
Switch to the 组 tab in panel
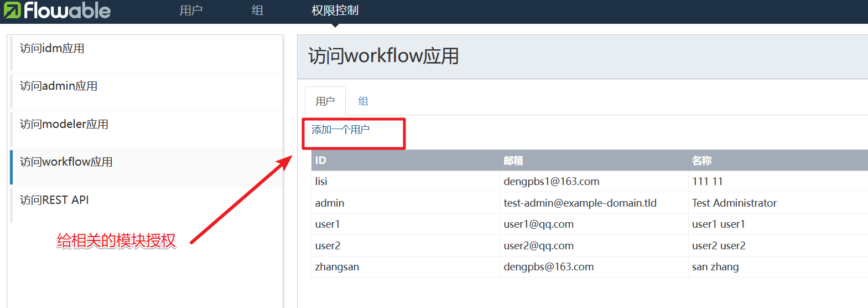pyautogui.click(x=363, y=101)
